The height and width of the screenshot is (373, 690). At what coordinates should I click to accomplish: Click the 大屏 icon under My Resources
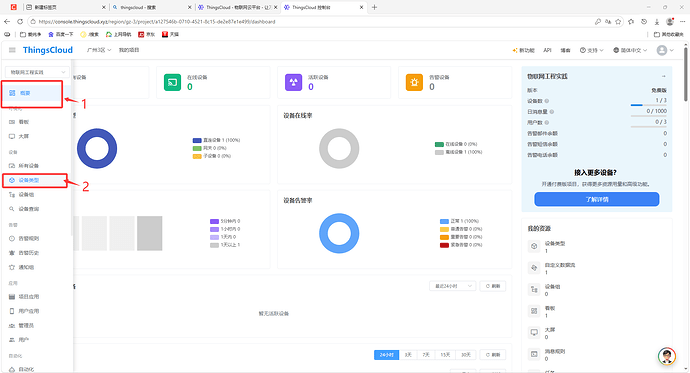[534, 333]
